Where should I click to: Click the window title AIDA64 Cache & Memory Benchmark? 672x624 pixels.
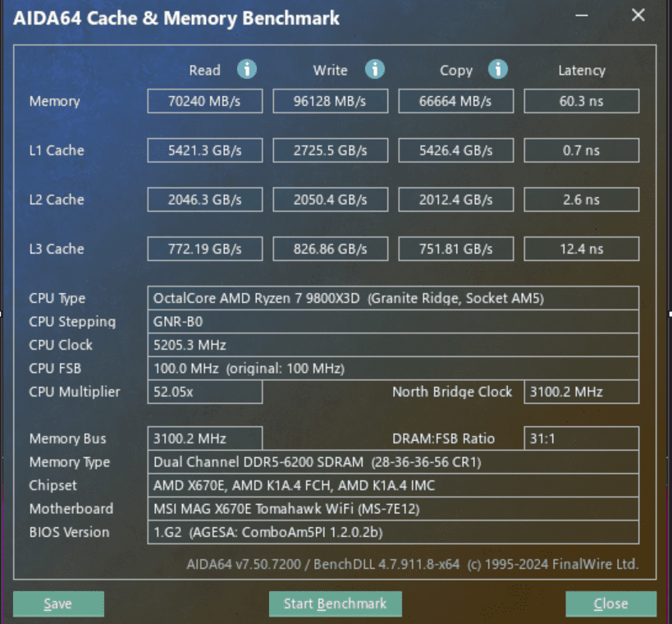[176, 18]
